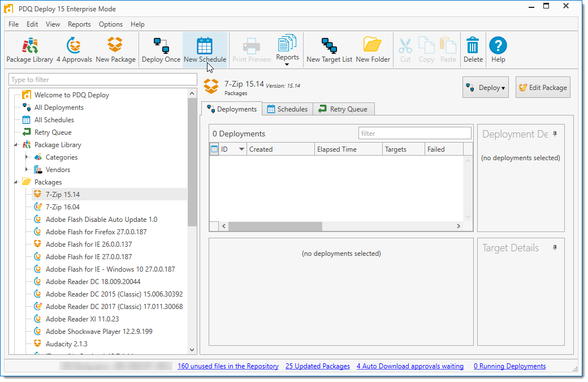Switch to the Schedules tab
Screen dimensions: 588x382
point(288,109)
